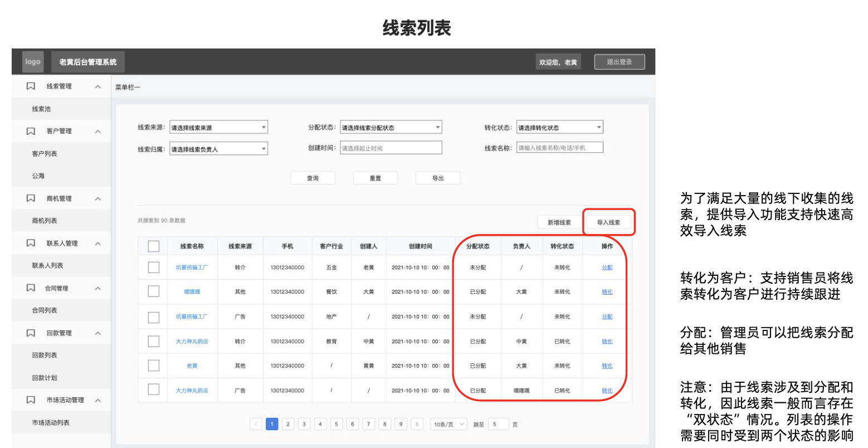Click the 导入线索 button

(608, 222)
